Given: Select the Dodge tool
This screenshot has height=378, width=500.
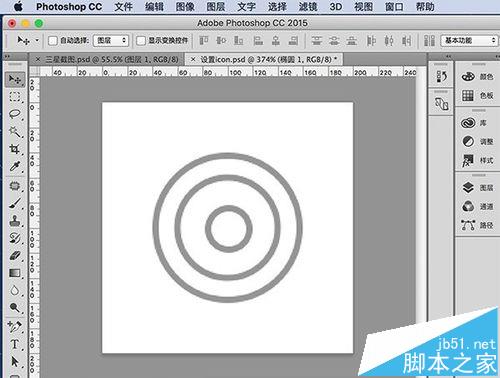Looking at the screenshot, I should coord(15,308).
